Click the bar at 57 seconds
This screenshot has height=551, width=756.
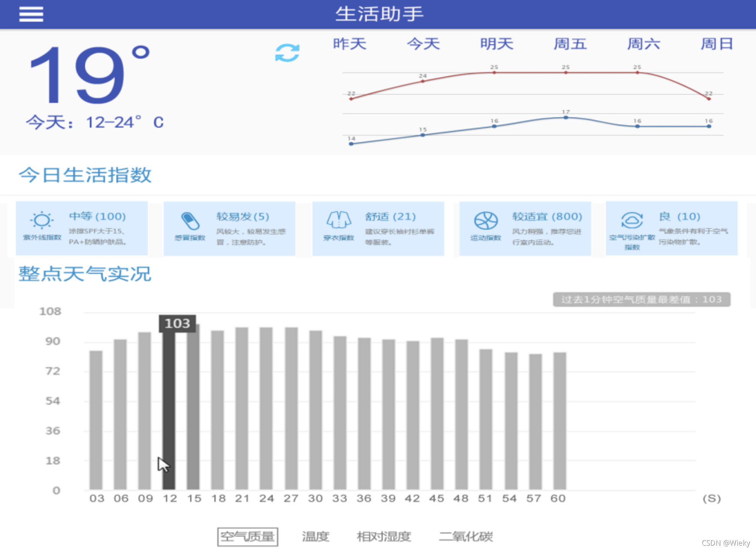(535, 422)
